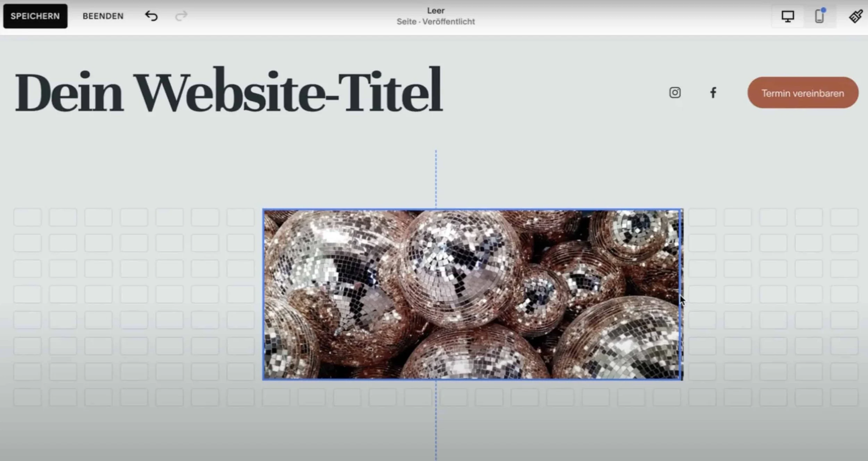Viewport: 868px width, 461px height.
Task: Click the bottom-left cell of the layout grid
Action: point(28,397)
